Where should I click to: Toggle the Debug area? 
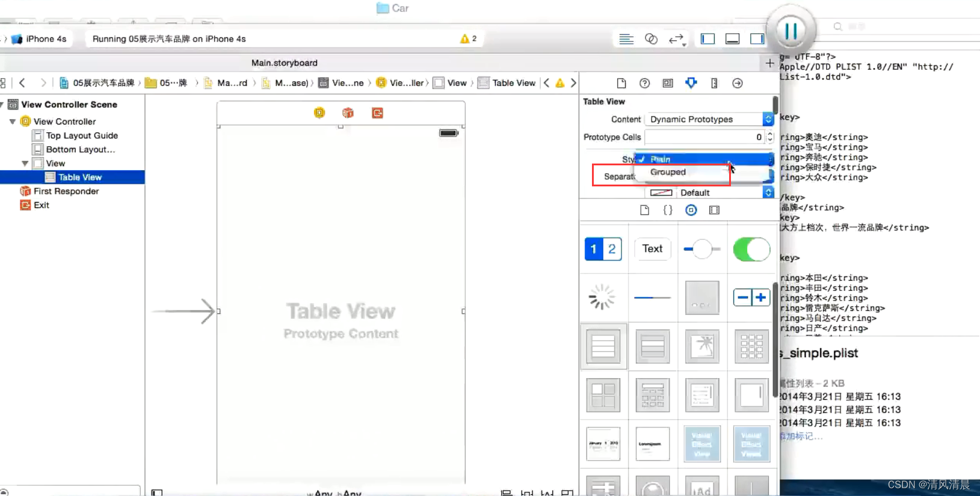point(733,39)
